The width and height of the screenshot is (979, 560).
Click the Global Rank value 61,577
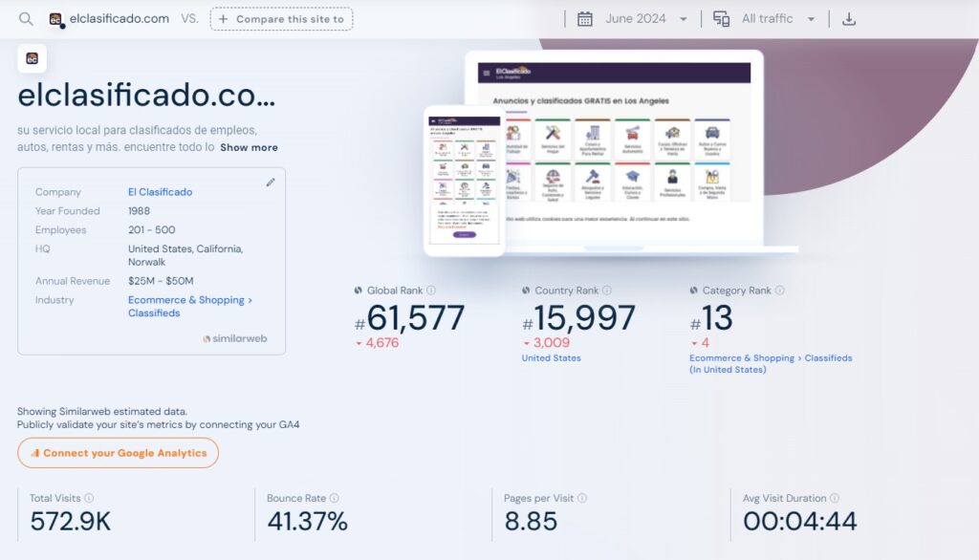click(415, 318)
